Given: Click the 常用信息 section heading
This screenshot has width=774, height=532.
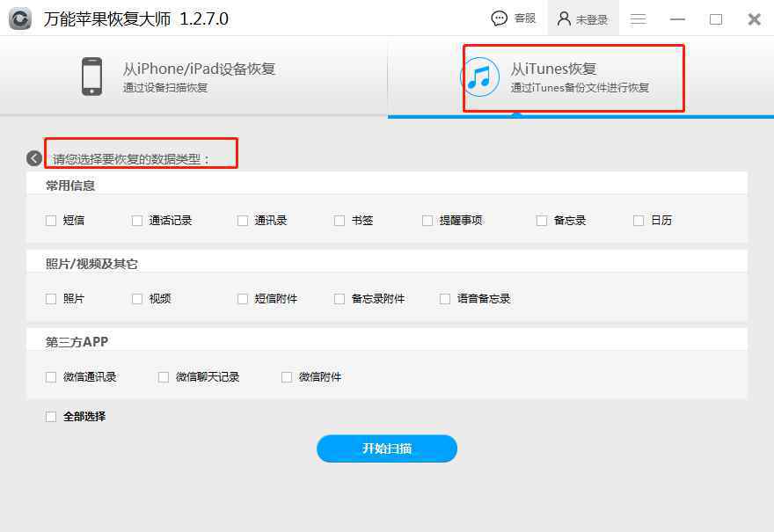Looking at the screenshot, I should coord(70,186).
